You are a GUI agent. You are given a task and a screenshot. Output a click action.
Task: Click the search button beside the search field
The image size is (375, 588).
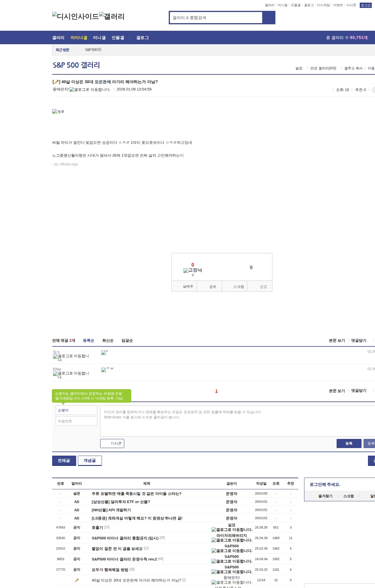coord(269,18)
